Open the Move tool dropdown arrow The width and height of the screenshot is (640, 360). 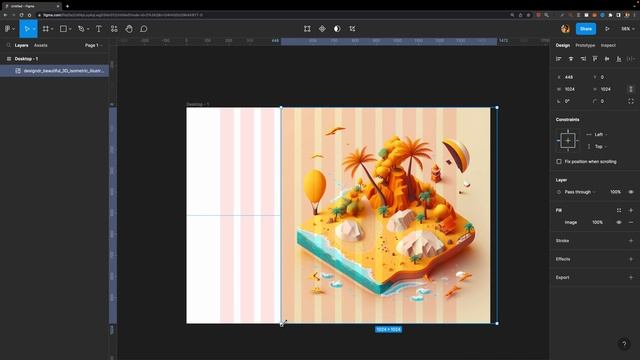[34, 29]
